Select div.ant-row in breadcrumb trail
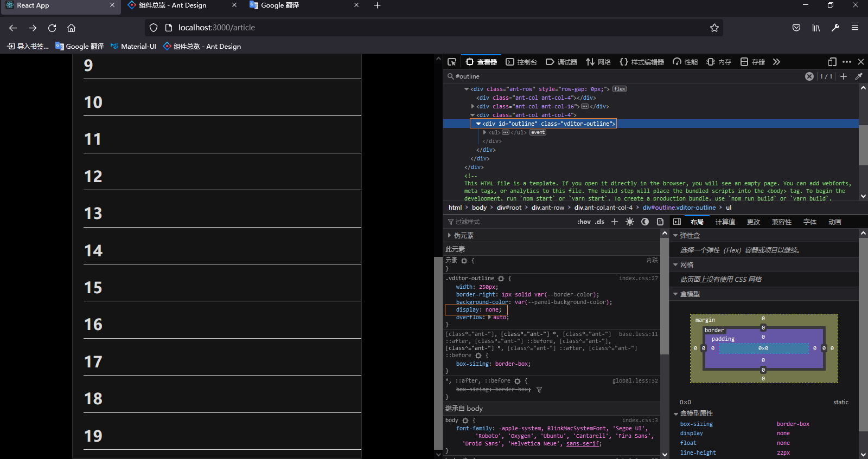868x459 pixels. [x=547, y=208]
